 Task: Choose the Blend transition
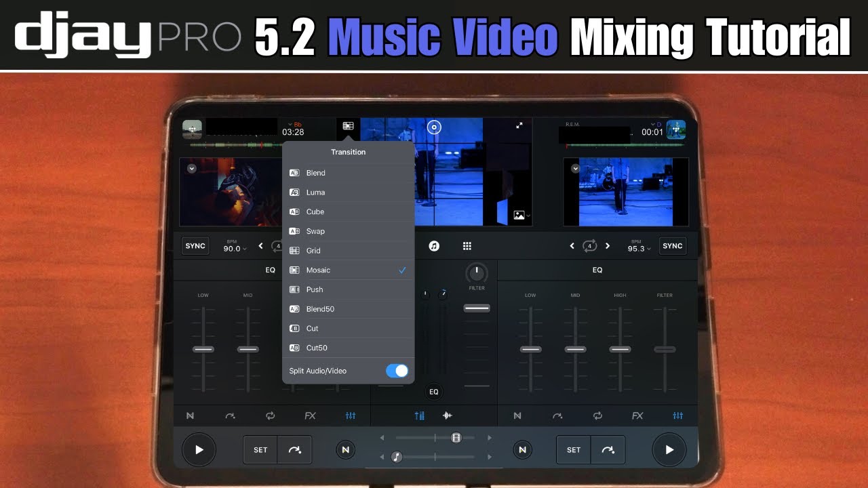tap(348, 173)
